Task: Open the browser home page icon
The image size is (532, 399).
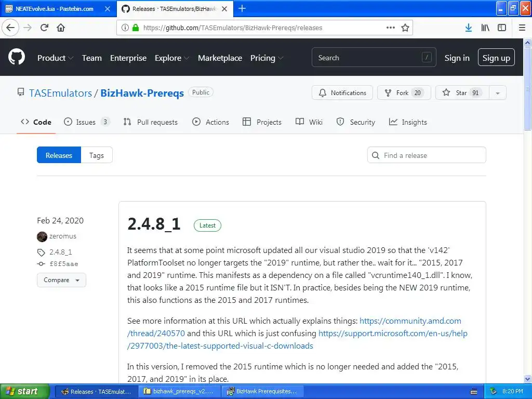Action: tap(61, 28)
